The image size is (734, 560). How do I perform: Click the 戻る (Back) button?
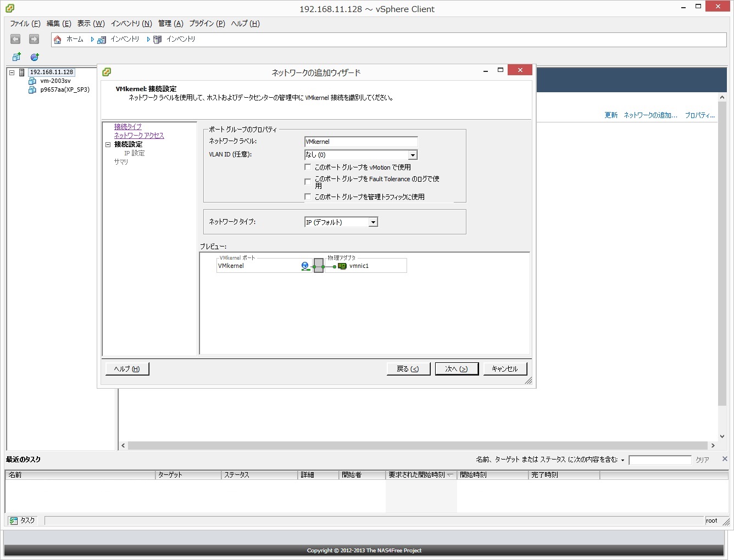coord(408,369)
